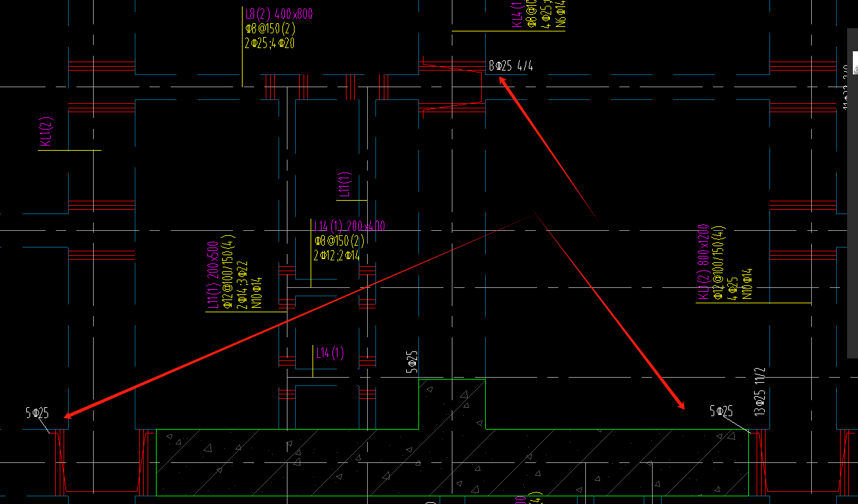Select the '2Φ25;4Φ20' rebar annotation

click(x=270, y=43)
